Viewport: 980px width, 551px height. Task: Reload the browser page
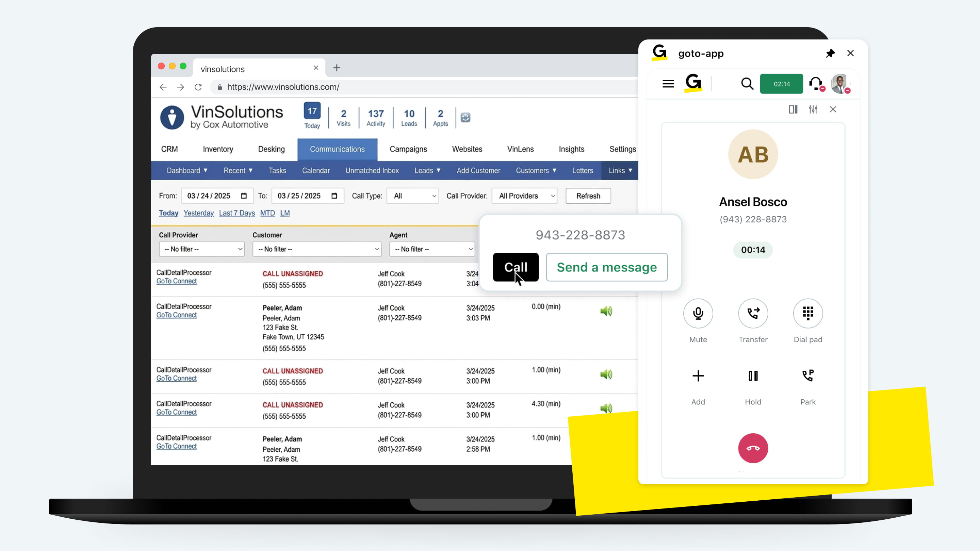pos(198,87)
